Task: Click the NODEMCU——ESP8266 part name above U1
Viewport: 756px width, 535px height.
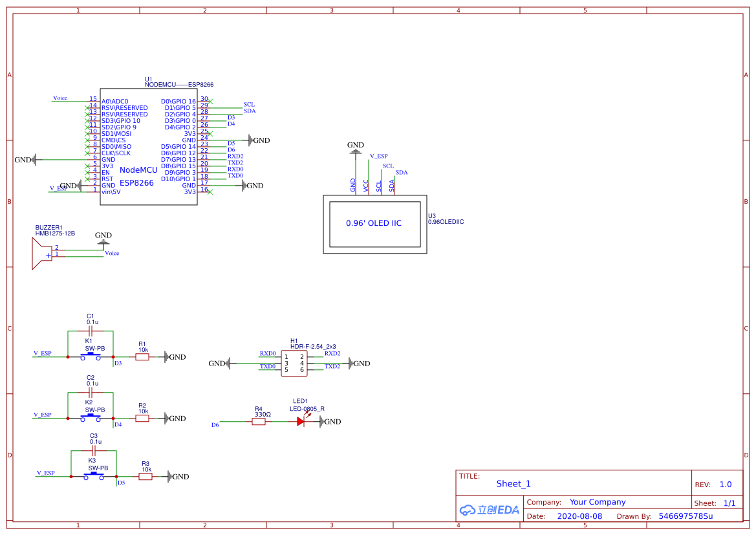Action: [179, 85]
